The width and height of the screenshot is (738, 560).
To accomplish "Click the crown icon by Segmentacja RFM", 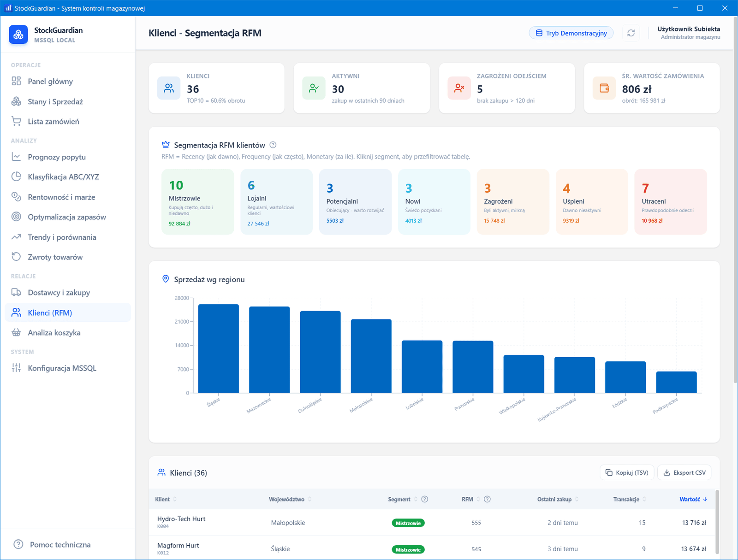I will pos(166,145).
